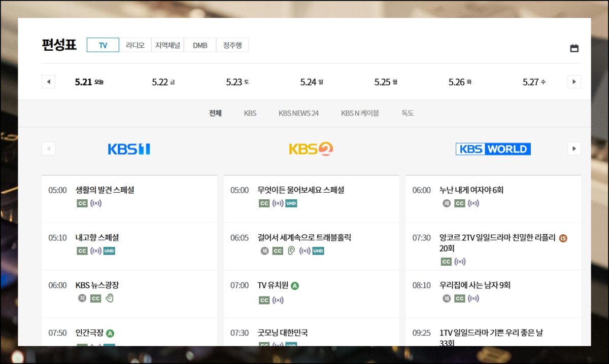Select the KBS NEWS 24 filter

(x=298, y=113)
